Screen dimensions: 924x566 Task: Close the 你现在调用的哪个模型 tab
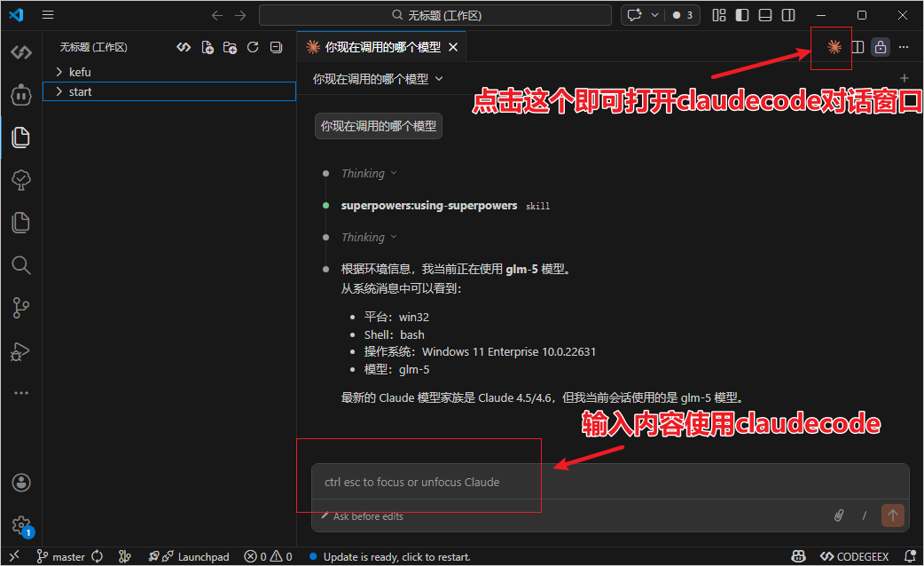click(453, 47)
